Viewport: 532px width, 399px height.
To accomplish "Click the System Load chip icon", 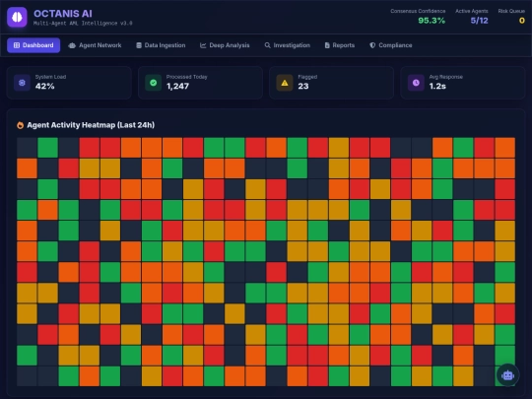I will (22, 83).
